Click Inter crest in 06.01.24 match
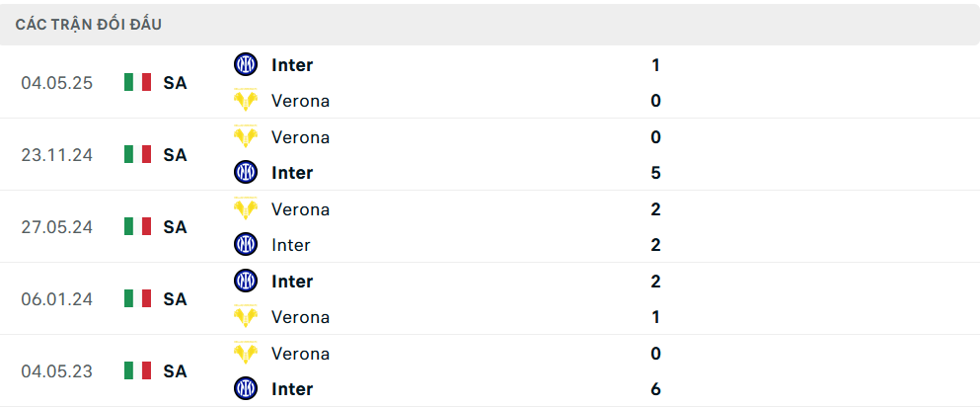Image resolution: width=980 pixels, height=407 pixels. [245, 281]
